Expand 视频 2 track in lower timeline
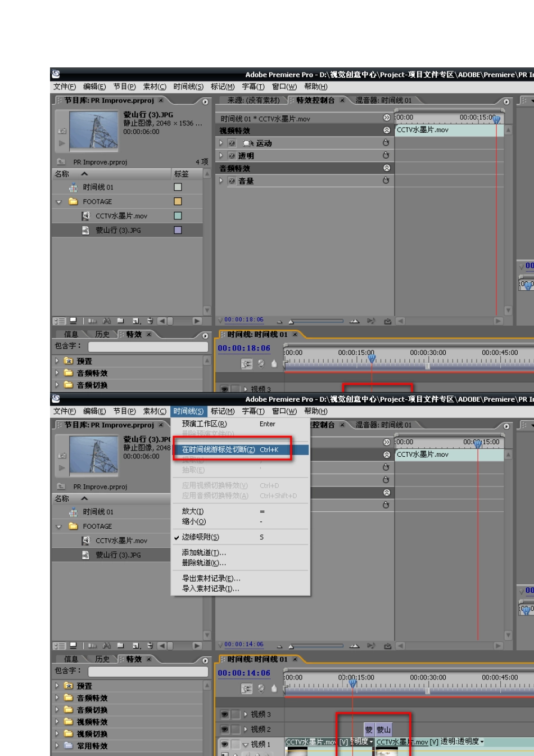This screenshot has width=534, height=756. point(246,730)
